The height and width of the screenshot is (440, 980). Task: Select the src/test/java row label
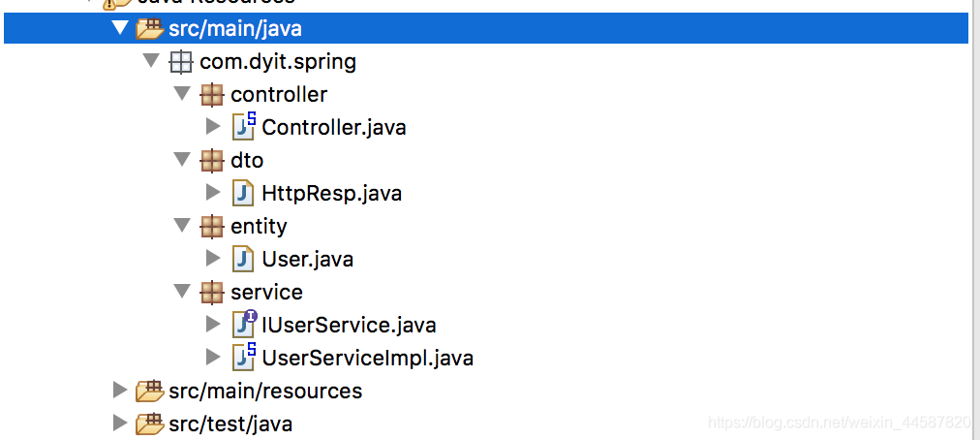[230, 424]
